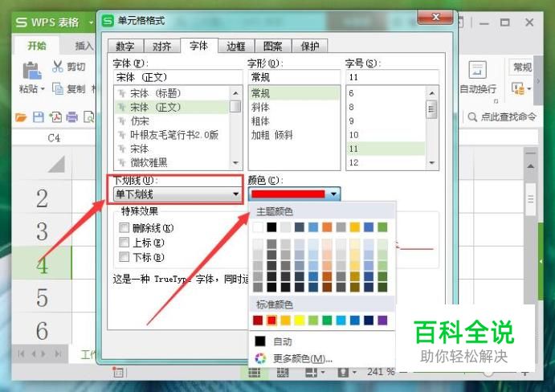The height and width of the screenshot is (392, 555).
Task: Go to first sheet navigation arrow
Action: [21, 353]
